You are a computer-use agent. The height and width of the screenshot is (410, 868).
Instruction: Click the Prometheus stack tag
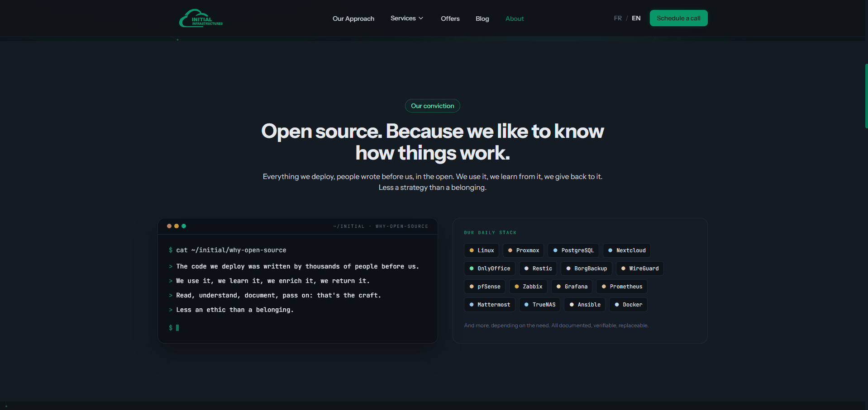click(x=622, y=287)
